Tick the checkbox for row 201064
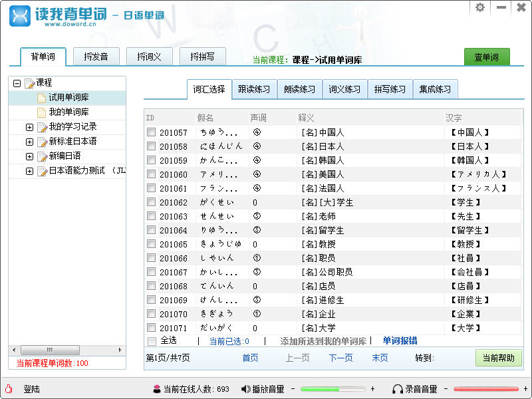The height and width of the screenshot is (399, 532). 151,230
